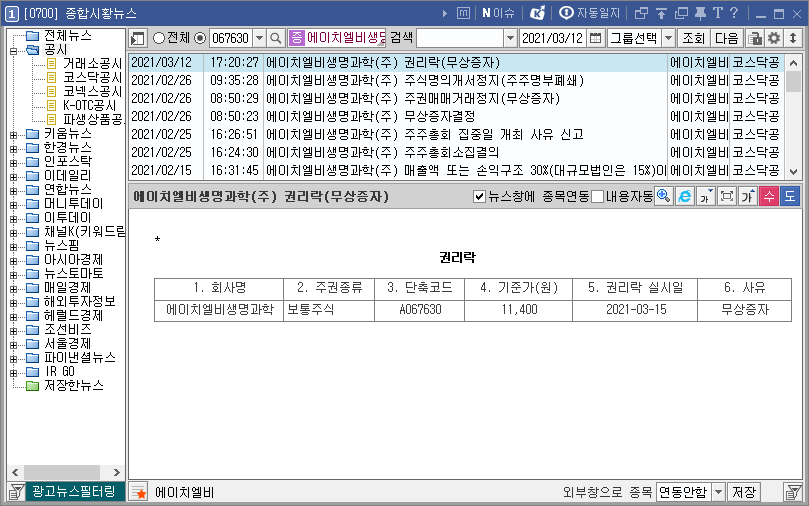
Task: Select K-OTC공시 tree item
Action: (89, 105)
